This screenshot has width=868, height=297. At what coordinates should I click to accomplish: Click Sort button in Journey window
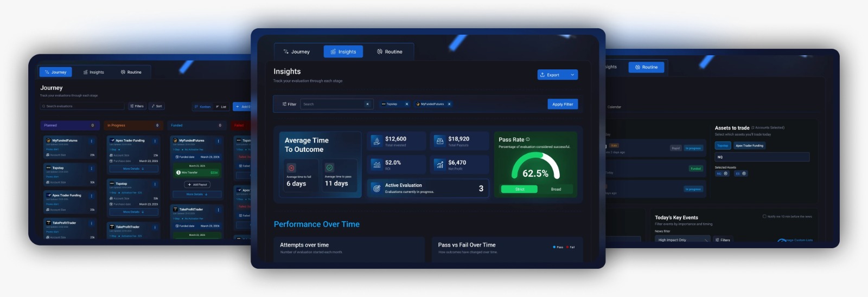tap(157, 106)
